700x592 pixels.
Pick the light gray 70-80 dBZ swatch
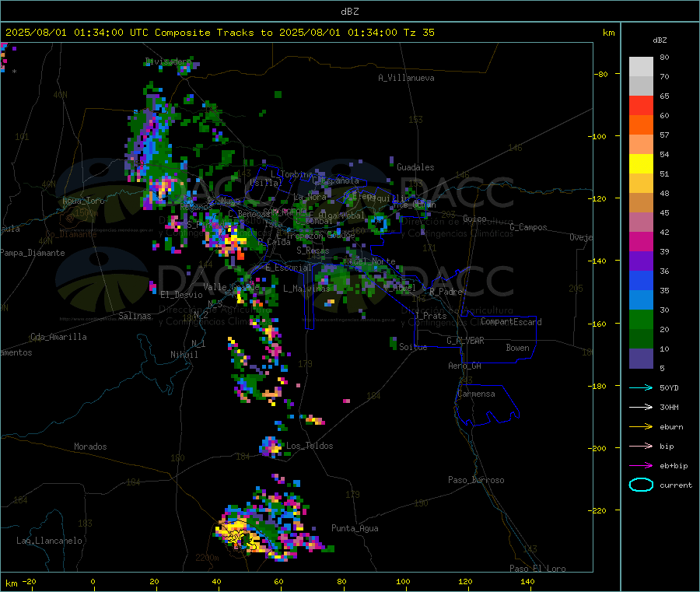pyautogui.click(x=641, y=67)
